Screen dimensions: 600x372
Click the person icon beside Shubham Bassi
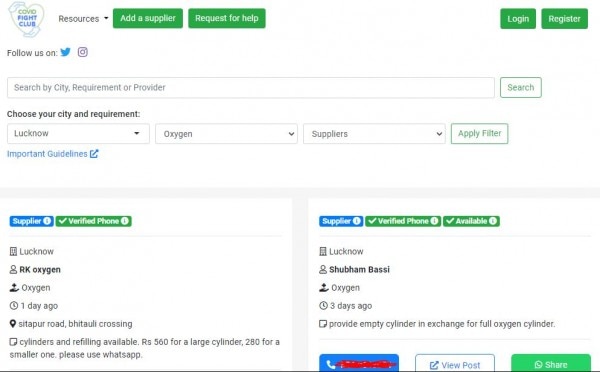pos(323,269)
